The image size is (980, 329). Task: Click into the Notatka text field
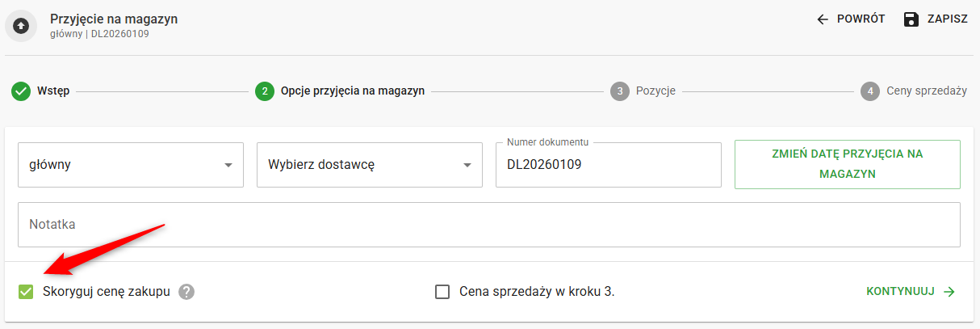(x=488, y=224)
